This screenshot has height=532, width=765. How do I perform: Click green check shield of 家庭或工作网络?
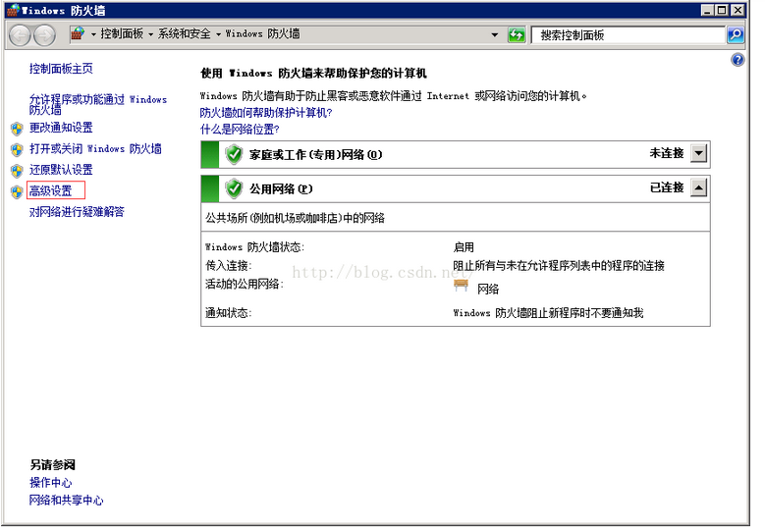pos(234,154)
